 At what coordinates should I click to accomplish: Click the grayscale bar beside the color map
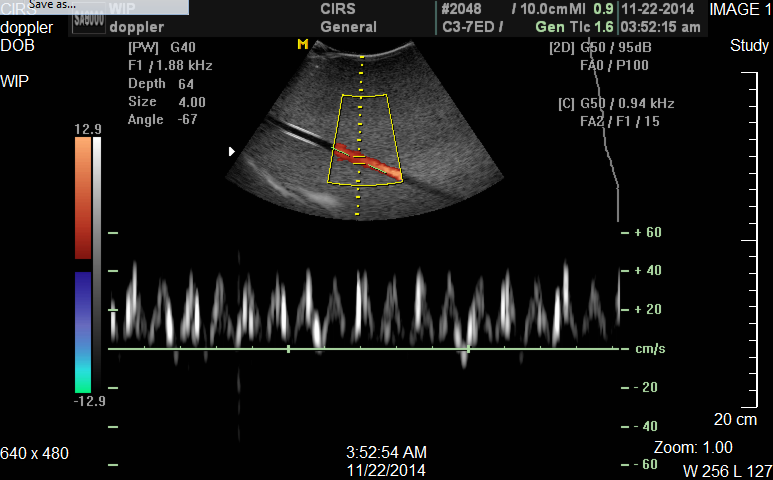click(x=97, y=265)
